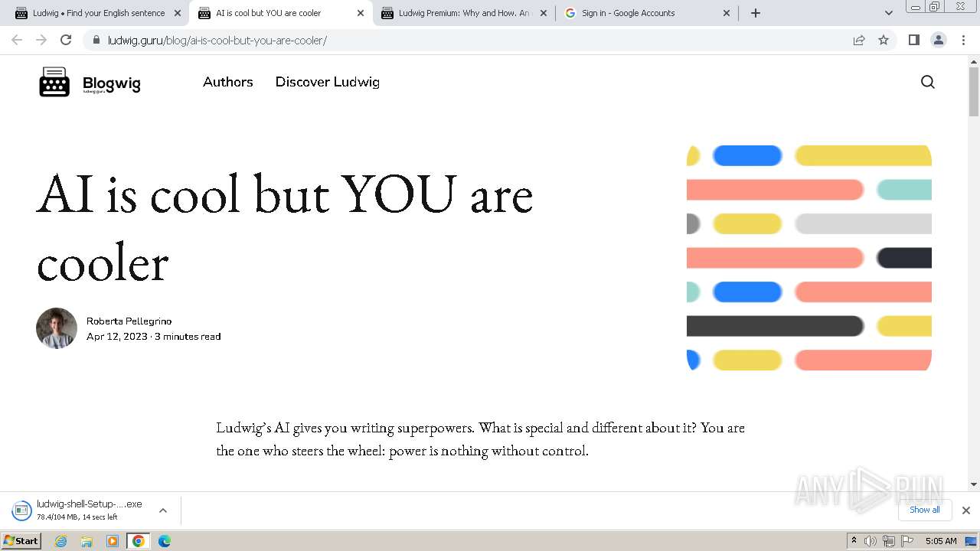Click the volume speaker tray icon

pyautogui.click(x=871, y=541)
